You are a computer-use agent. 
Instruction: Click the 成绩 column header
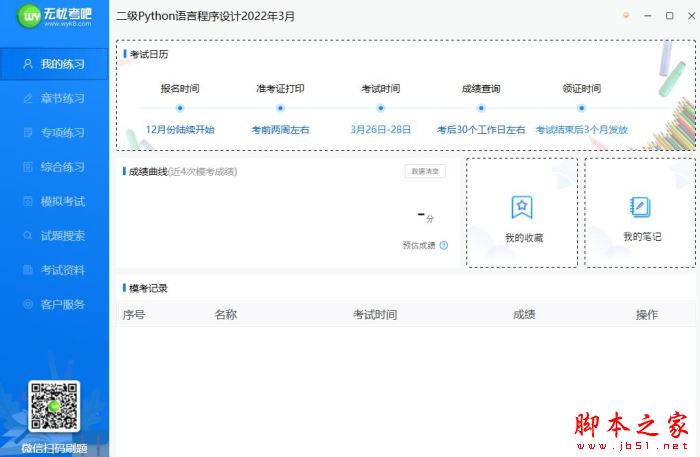(x=524, y=315)
